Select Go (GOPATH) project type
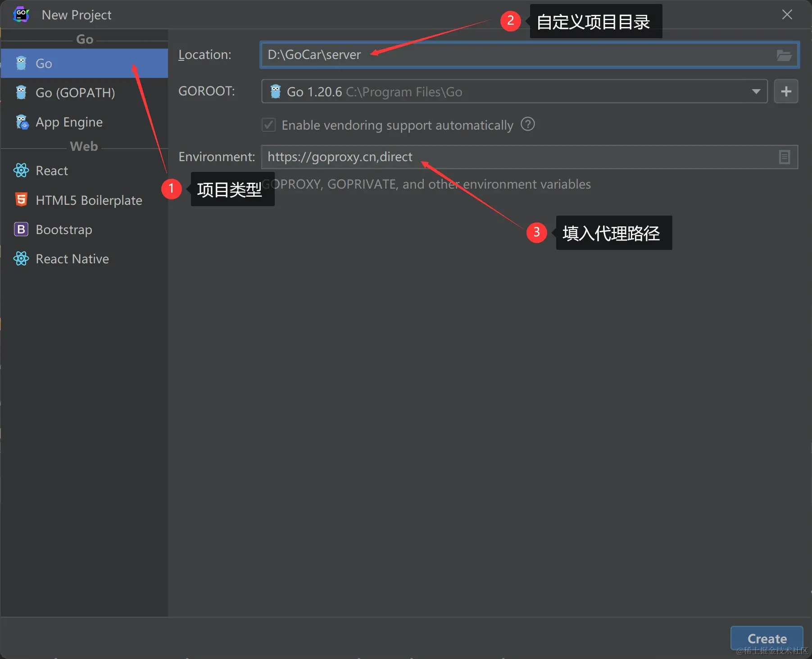Screen dimensions: 812x659 coord(84,93)
